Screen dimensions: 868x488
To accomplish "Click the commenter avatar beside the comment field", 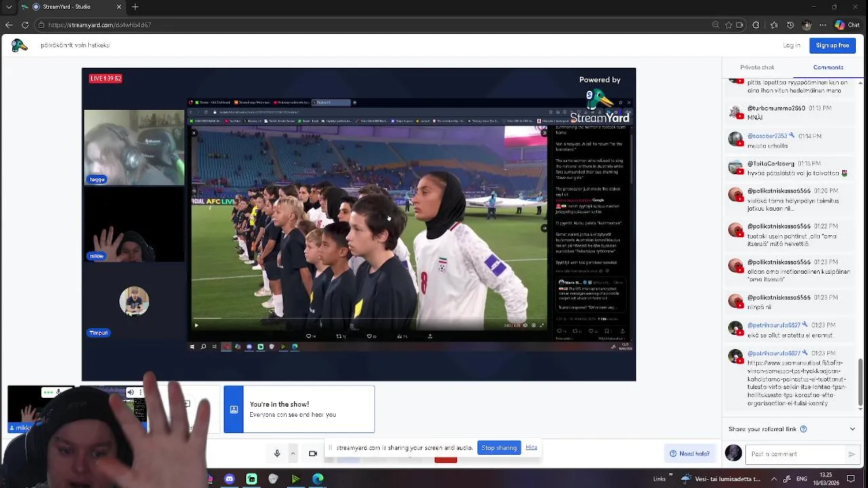I will click(x=733, y=453).
